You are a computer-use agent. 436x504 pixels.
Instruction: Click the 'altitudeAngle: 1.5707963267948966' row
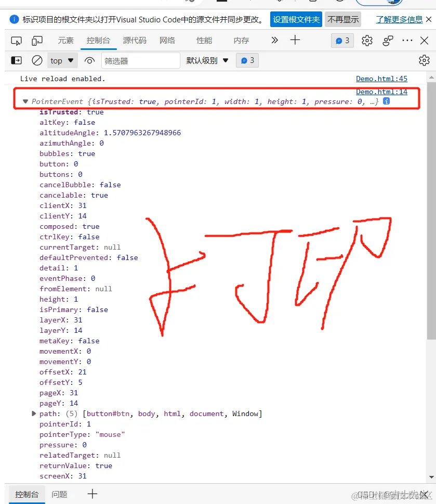click(x=110, y=133)
